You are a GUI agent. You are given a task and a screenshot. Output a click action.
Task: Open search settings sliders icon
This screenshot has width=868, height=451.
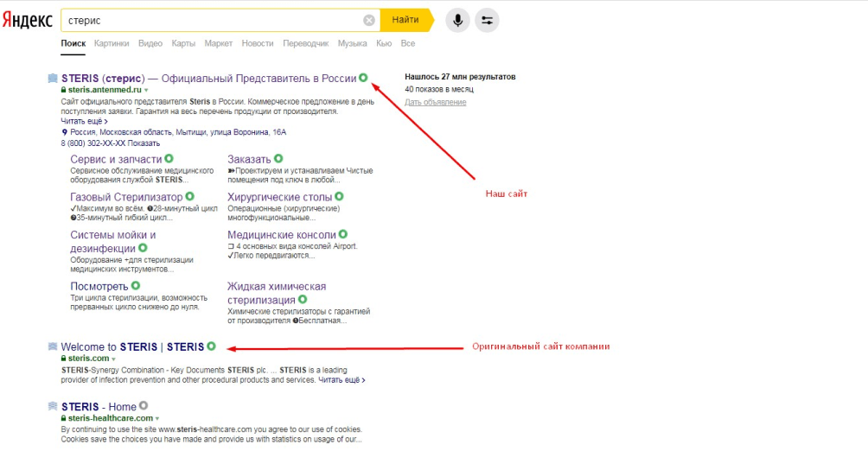point(487,21)
